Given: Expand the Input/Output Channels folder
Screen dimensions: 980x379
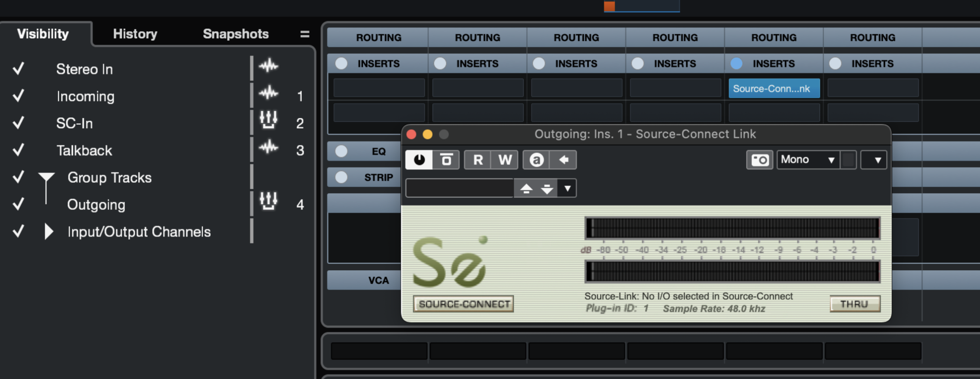Looking at the screenshot, I should 48,232.
